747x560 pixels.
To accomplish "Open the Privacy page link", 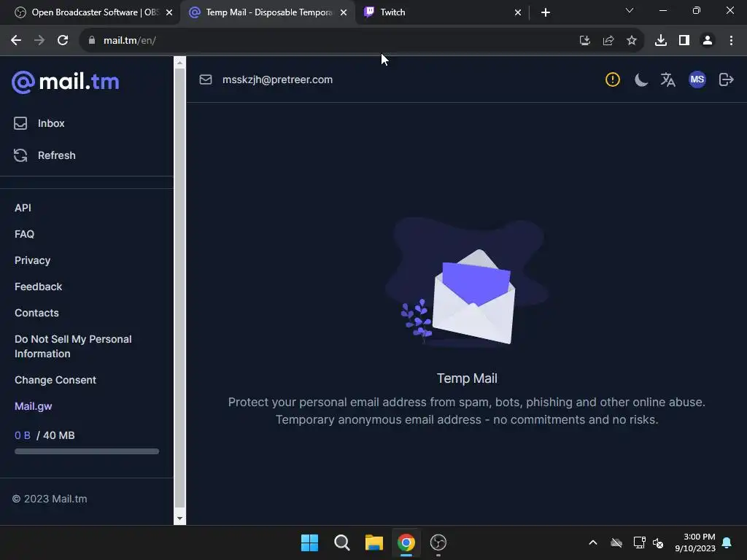I will pos(32,260).
